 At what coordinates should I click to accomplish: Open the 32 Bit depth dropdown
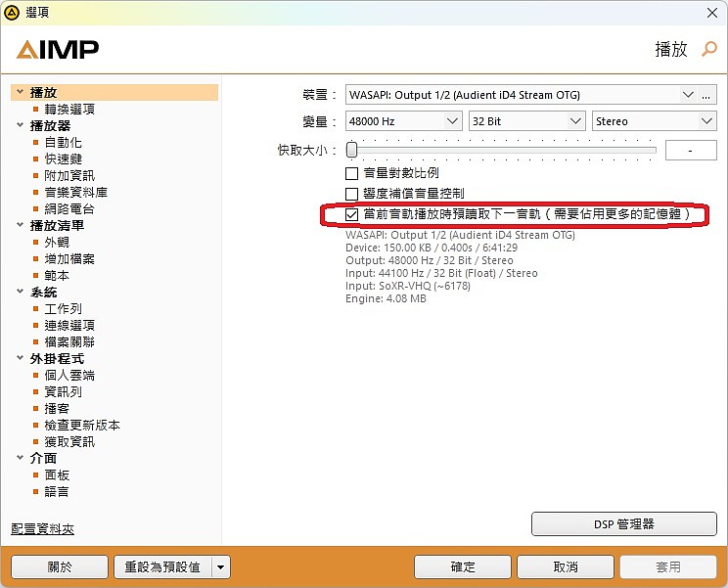(575, 121)
